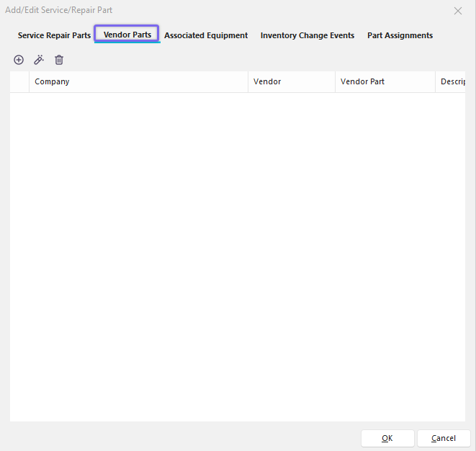Click the trash can delete icon

click(x=59, y=60)
